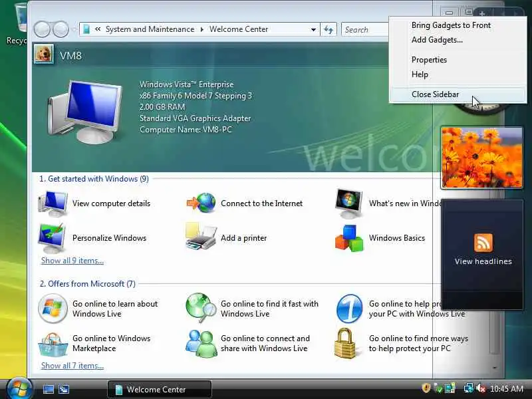Click the breadcrumb double chevron overflow
This screenshot has width=532, height=399.
point(98,29)
